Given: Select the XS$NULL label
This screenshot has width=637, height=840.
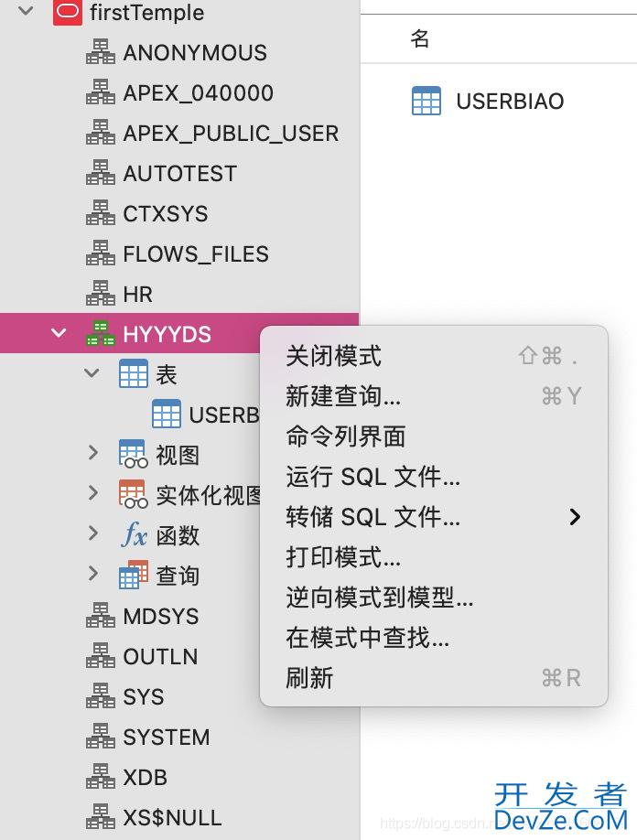Looking at the screenshot, I should click(x=172, y=817).
